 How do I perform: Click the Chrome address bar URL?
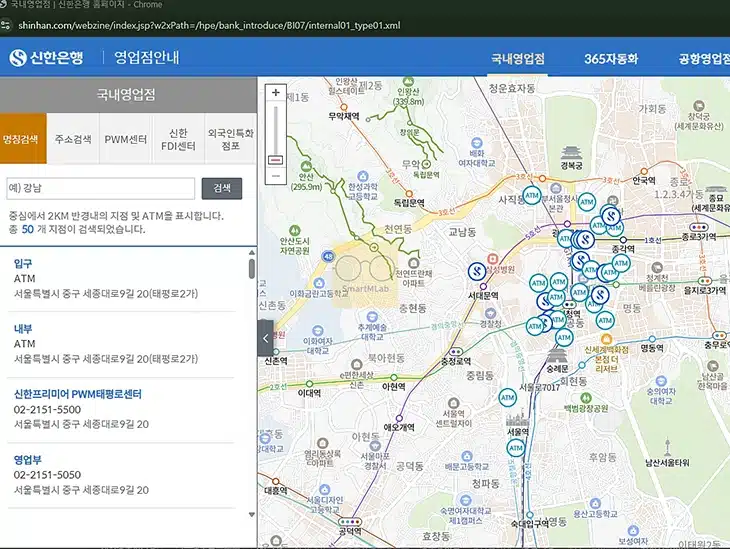[209, 25]
